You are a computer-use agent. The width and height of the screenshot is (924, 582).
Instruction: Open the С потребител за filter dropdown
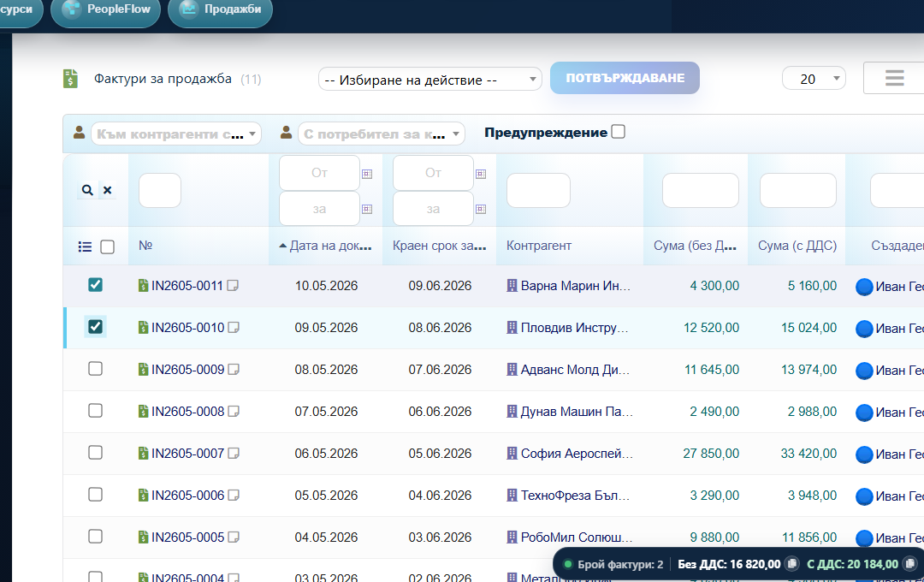coord(381,134)
